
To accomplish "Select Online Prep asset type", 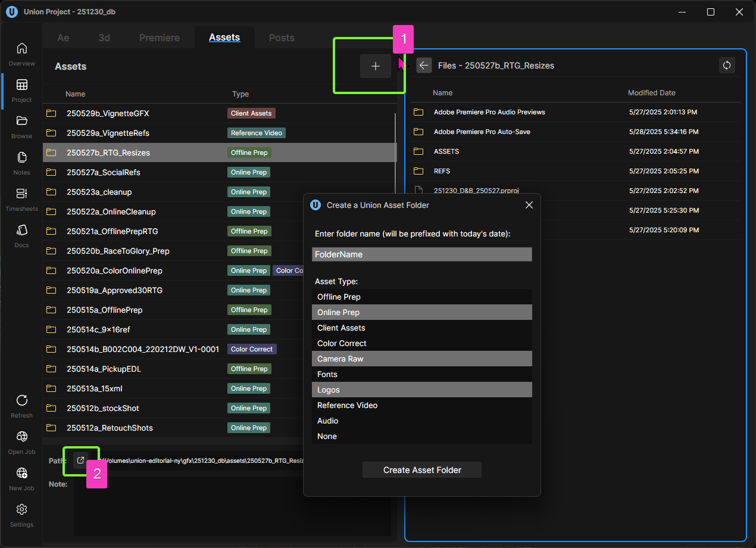I will point(422,312).
